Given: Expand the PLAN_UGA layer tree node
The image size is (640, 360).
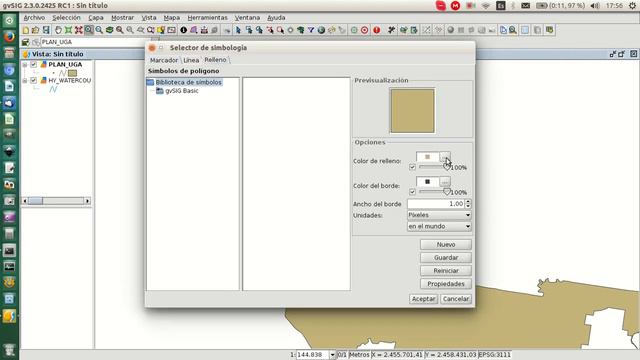Looking at the screenshot, I should coord(24,64).
